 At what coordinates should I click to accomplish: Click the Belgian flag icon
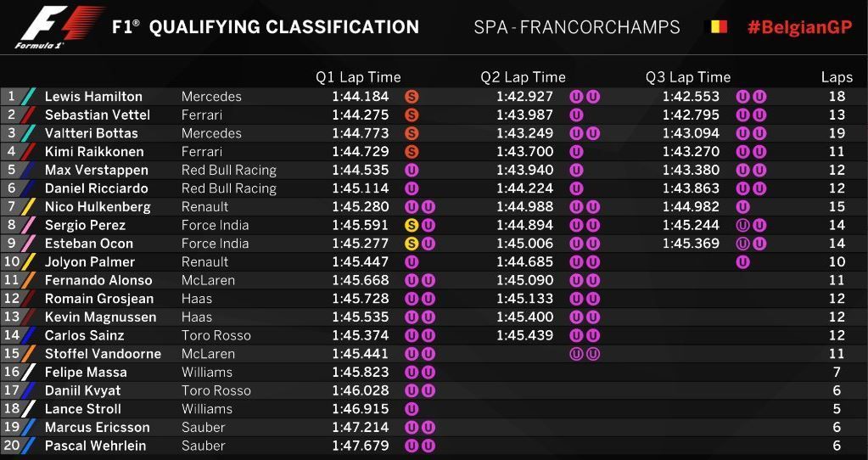point(718,27)
